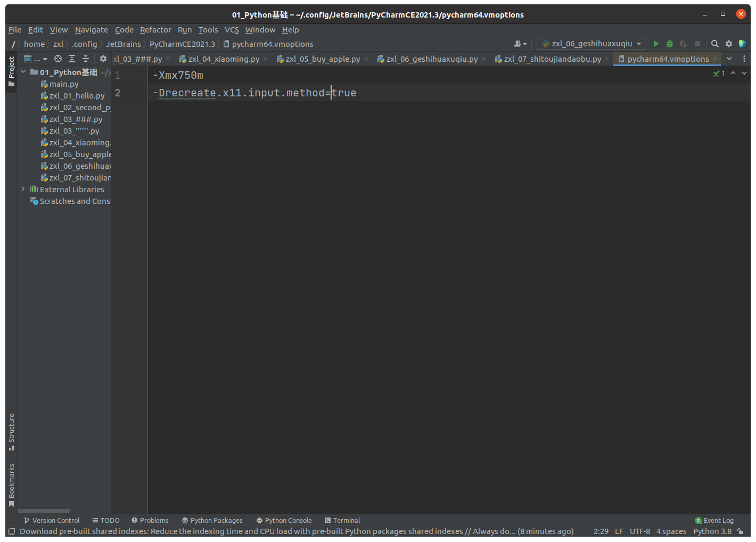The width and height of the screenshot is (756, 542).
Task: Open the Project view type dropdown
Action: tap(36, 59)
